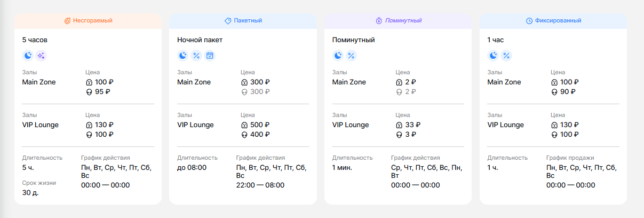Image resolution: width=644 pixels, height=218 pixels.
Task: Select the Фиксированный tariff header
Action: (553, 21)
